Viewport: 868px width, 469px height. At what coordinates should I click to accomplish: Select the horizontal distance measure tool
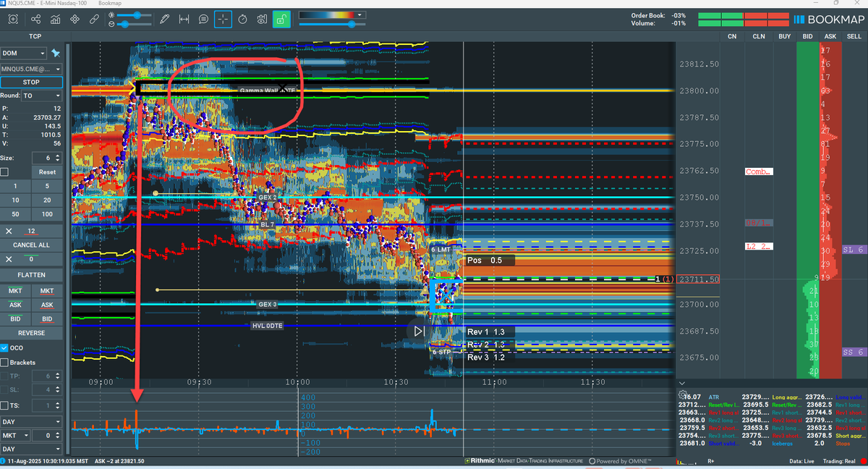(x=184, y=20)
